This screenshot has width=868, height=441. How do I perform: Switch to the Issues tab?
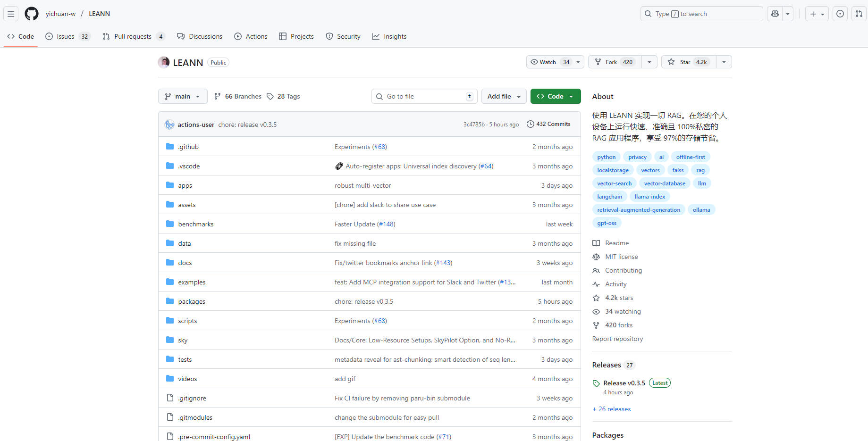pyautogui.click(x=66, y=36)
